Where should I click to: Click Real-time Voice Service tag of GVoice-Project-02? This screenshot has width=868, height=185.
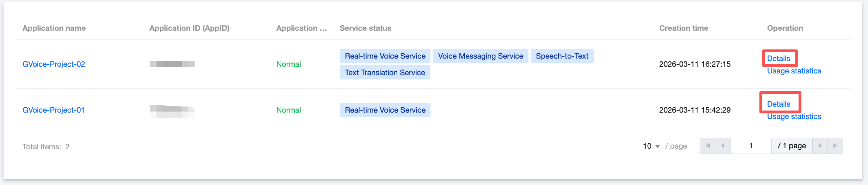tap(385, 56)
